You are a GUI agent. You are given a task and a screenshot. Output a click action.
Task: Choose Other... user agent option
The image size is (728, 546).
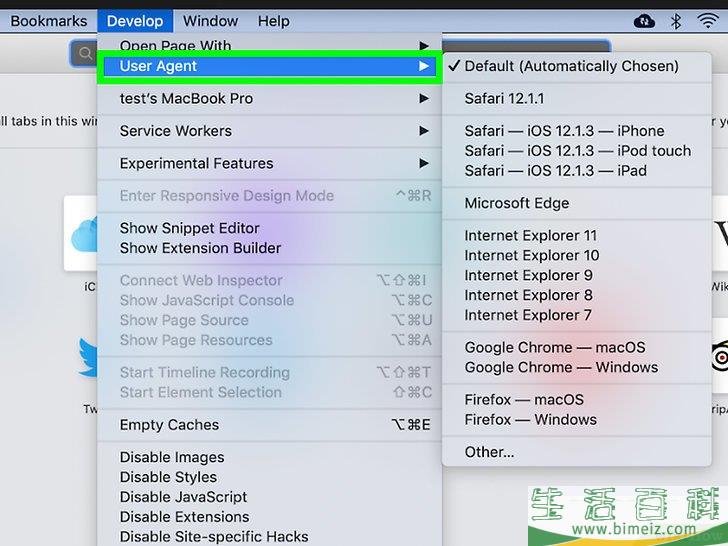tap(577, 452)
